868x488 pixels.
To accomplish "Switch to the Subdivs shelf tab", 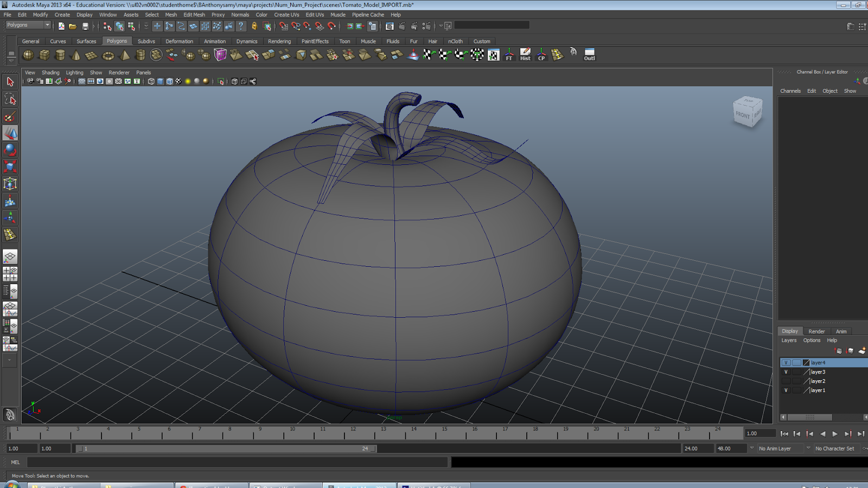I will click(146, 41).
